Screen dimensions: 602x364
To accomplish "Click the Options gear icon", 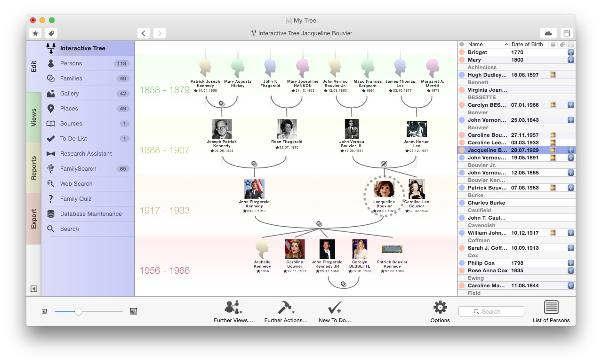I will 440,308.
